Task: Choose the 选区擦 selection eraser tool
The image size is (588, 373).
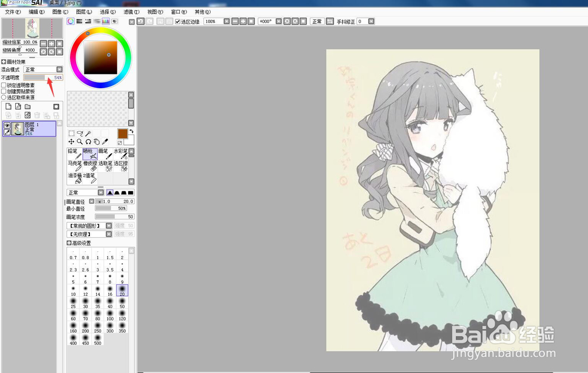Action: (121, 166)
